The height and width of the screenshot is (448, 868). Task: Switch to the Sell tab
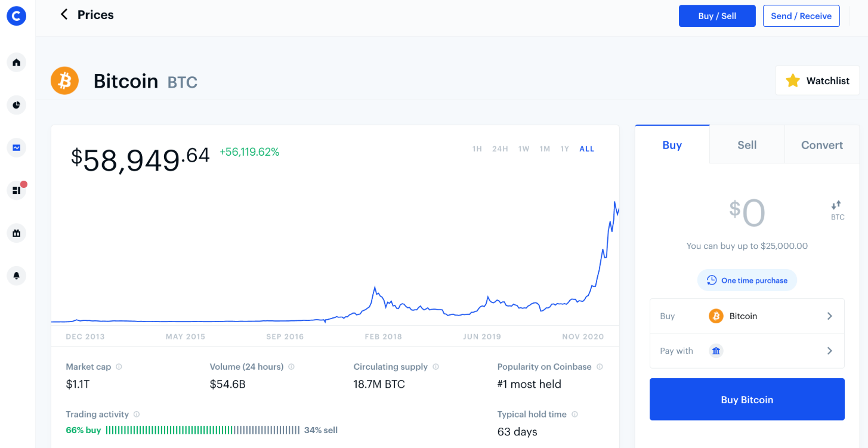(746, 144)
